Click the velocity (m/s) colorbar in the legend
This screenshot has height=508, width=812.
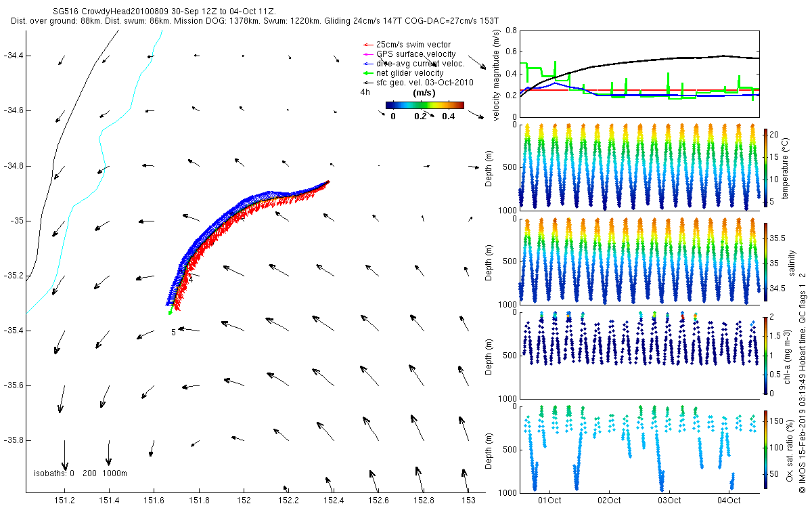point(425,105)
